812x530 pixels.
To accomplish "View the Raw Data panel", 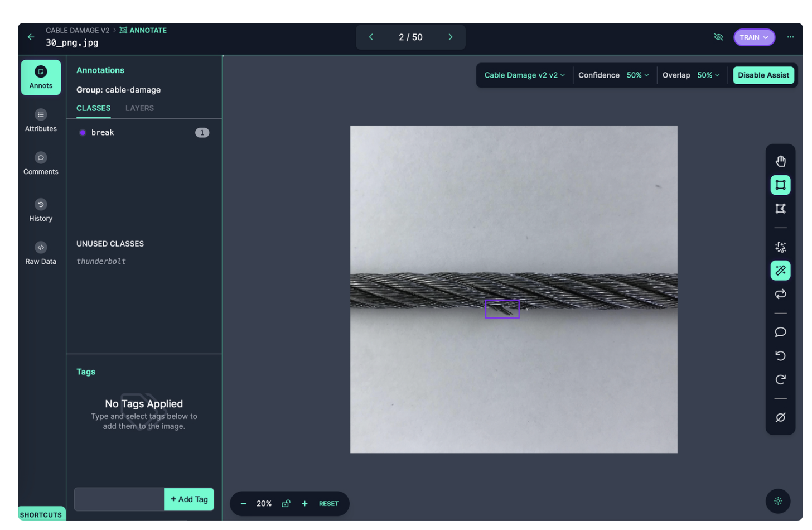I will point(40,252).
